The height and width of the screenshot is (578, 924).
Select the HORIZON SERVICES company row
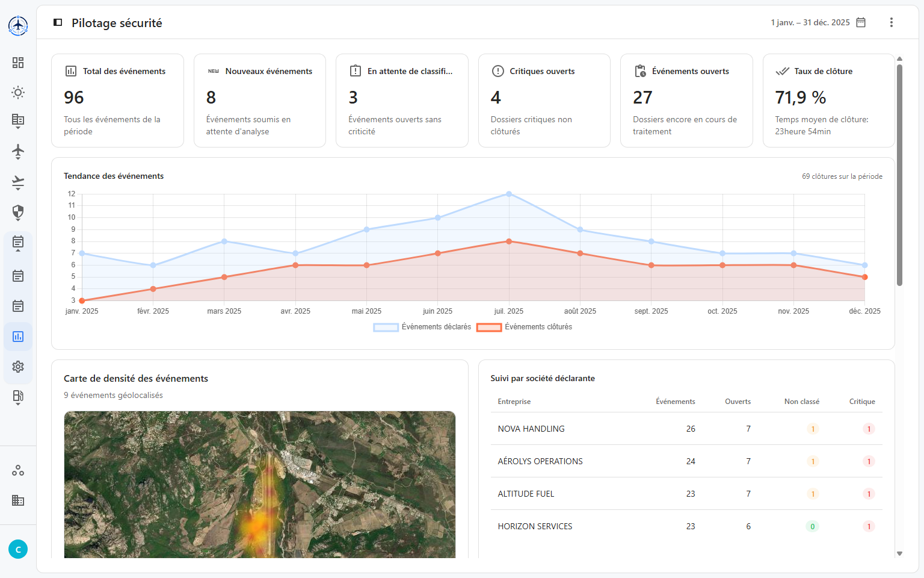click(686, 526)
